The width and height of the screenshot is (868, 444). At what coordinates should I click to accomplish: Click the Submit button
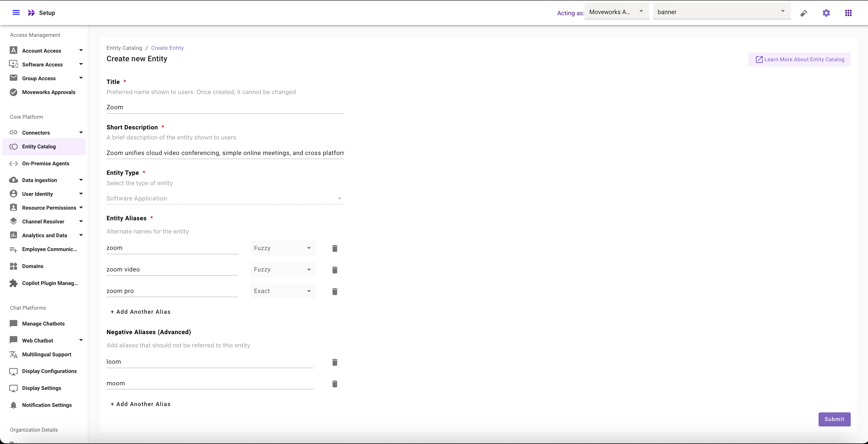[834, 419]
